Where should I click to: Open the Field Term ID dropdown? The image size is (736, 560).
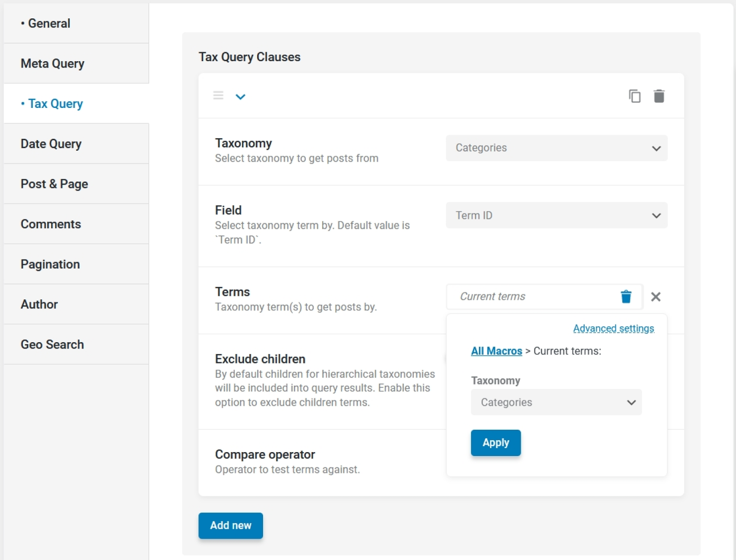(556, 215)
